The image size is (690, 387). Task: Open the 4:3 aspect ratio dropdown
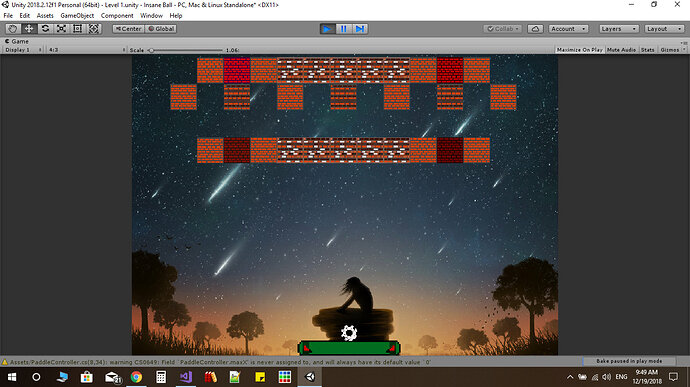(87, 50)
